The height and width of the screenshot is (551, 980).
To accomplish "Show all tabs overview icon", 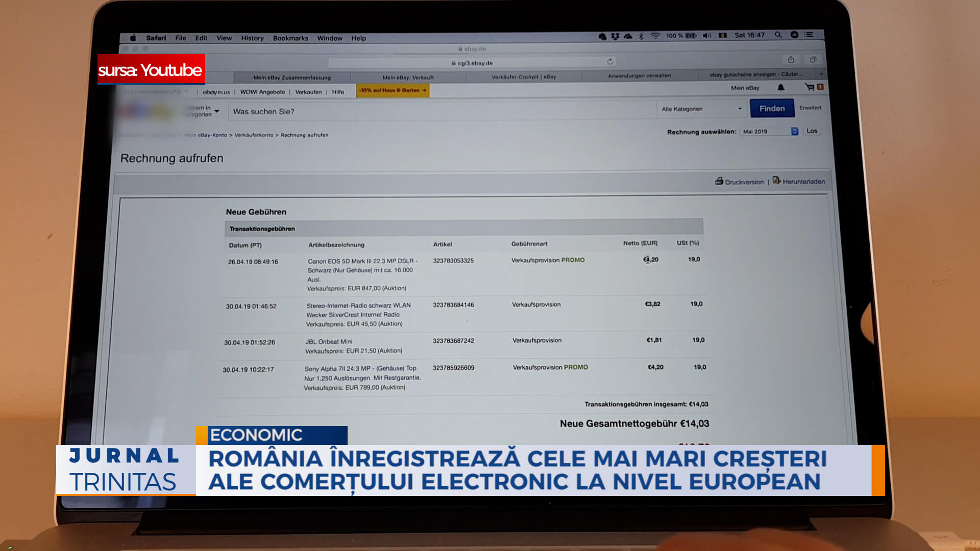I will tap(813, 59).
